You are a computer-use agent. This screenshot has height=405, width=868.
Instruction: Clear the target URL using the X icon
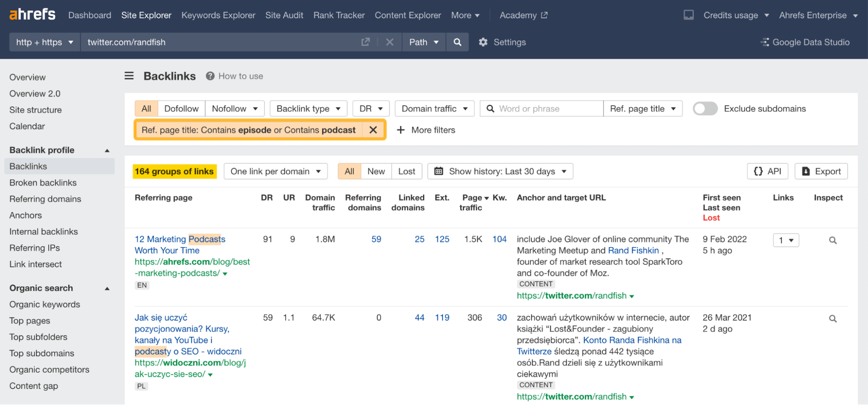point(389,42)
